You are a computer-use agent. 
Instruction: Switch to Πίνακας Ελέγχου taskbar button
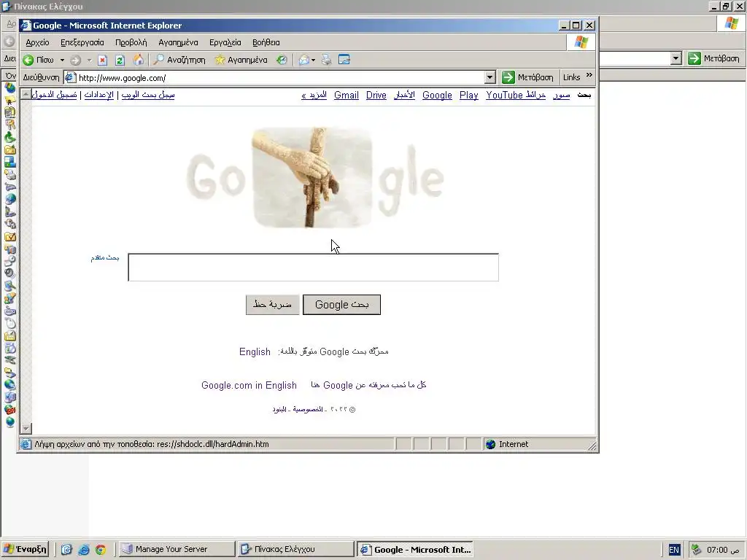pos(295,549)
